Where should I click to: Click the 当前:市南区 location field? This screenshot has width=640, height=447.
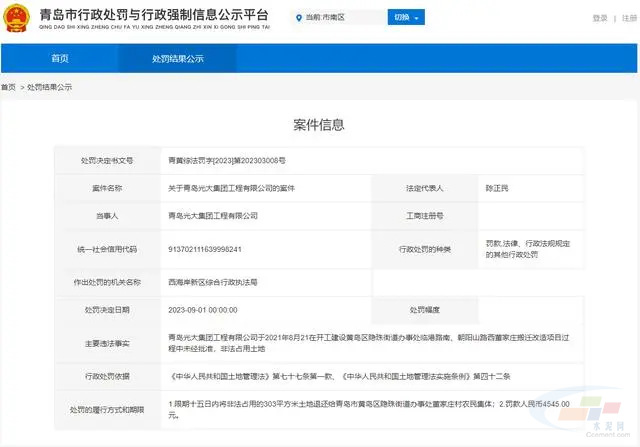pyautogui.click(x=339, y=17)
